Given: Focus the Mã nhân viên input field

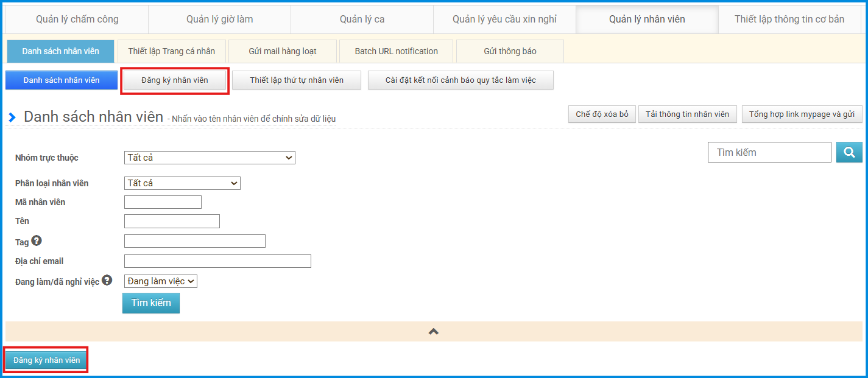Looking at the screenshot, I should 163,202.
